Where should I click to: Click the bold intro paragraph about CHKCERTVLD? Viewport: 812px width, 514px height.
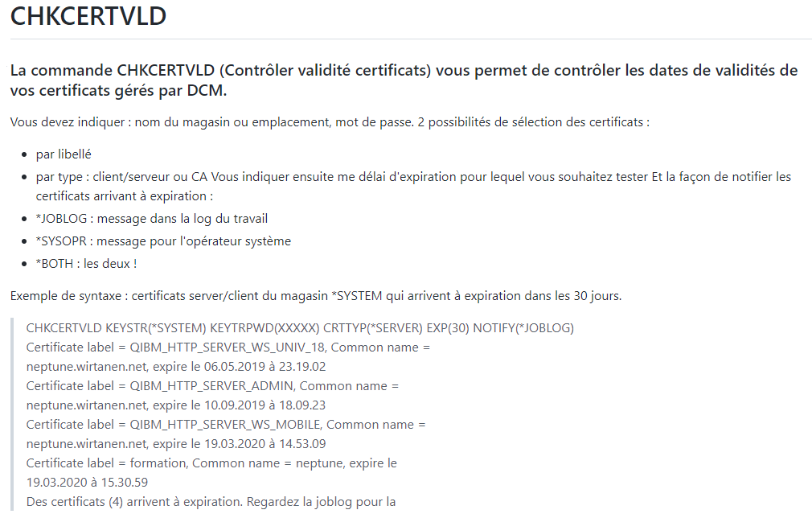(x=404, y=80)
